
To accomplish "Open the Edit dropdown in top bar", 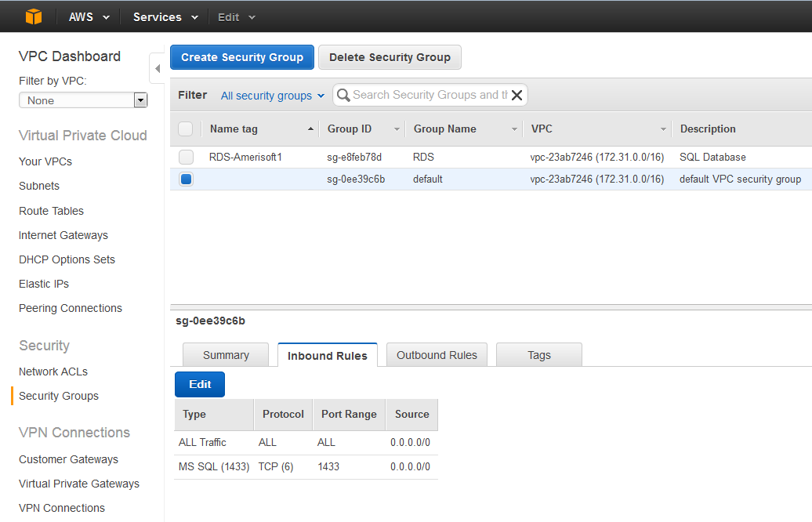I will 236,17.
